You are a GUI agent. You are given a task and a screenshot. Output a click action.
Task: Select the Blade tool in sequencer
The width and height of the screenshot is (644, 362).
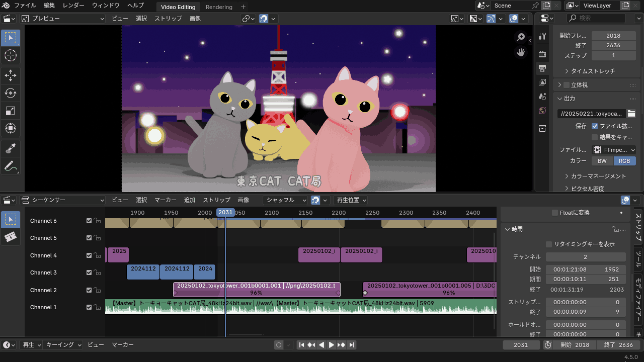(10, 237)
